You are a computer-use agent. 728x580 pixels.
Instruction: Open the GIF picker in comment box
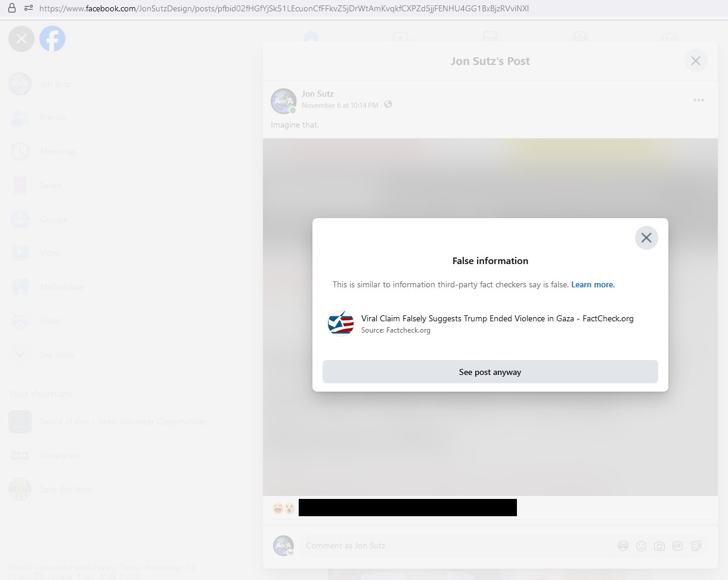pyautogui.click(x=677, y=545)
